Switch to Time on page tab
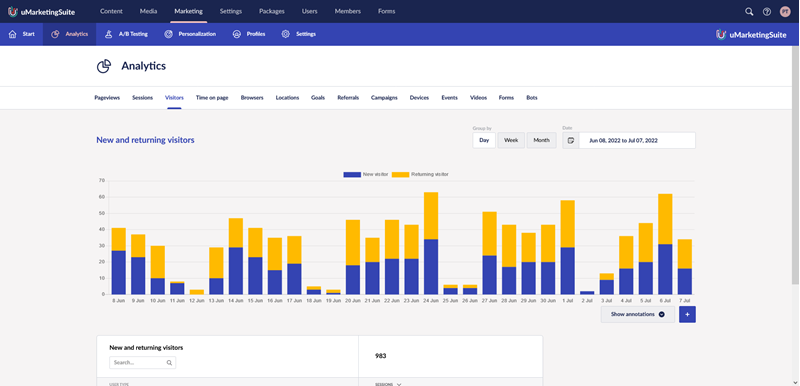800x386 pixels. [x=212, y=98]
